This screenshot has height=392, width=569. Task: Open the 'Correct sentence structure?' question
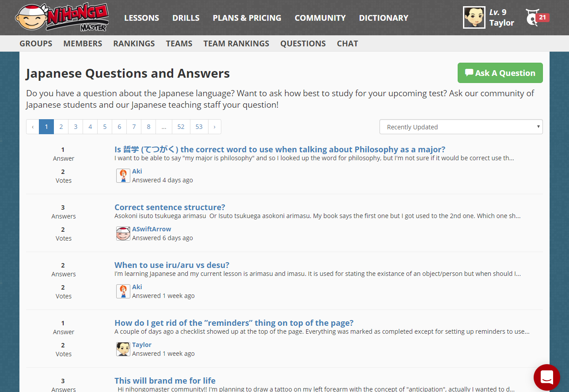click(170, 207)
